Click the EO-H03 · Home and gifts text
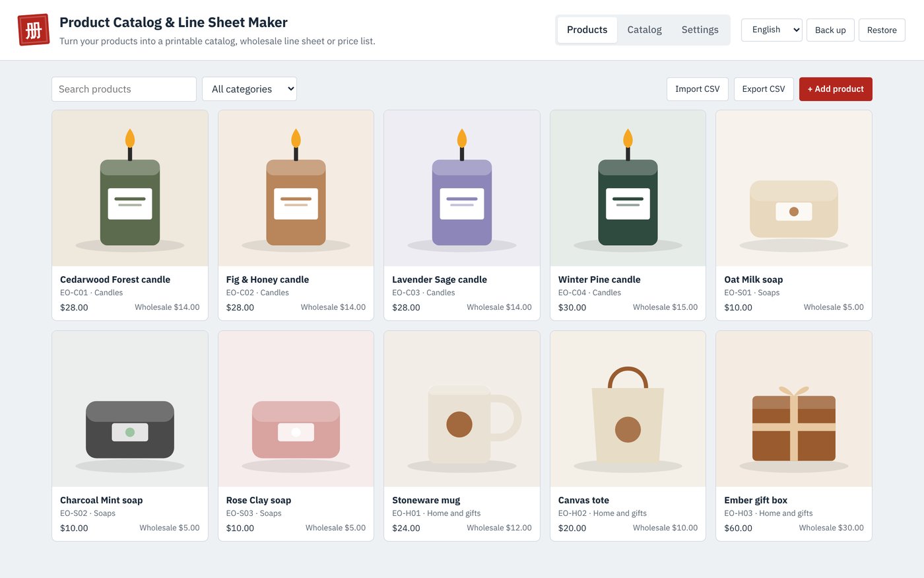This screenshot has width=924, height=578. click(x=768, y=513)
